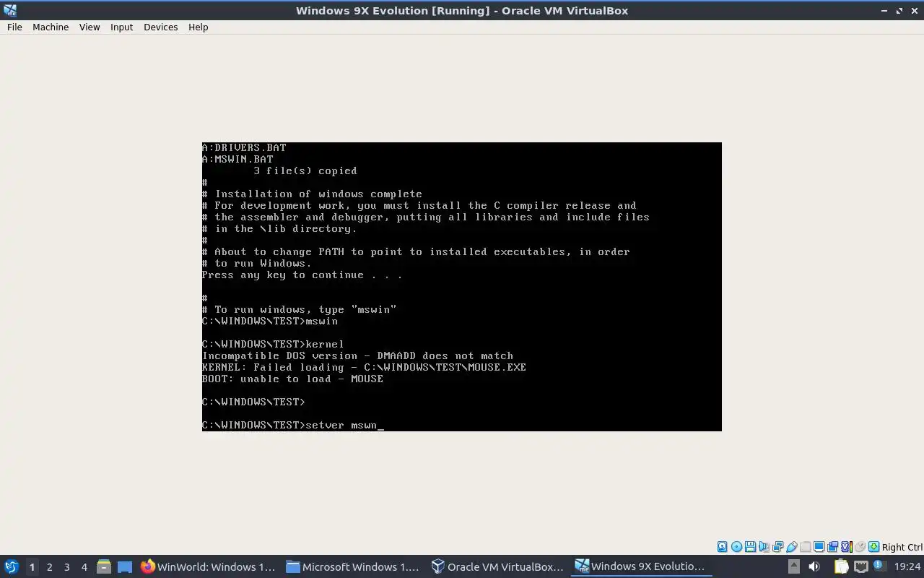Click the setver mswn command line
Image resolution: width=924 pixels, height=578 pixels.
(292, 425)
